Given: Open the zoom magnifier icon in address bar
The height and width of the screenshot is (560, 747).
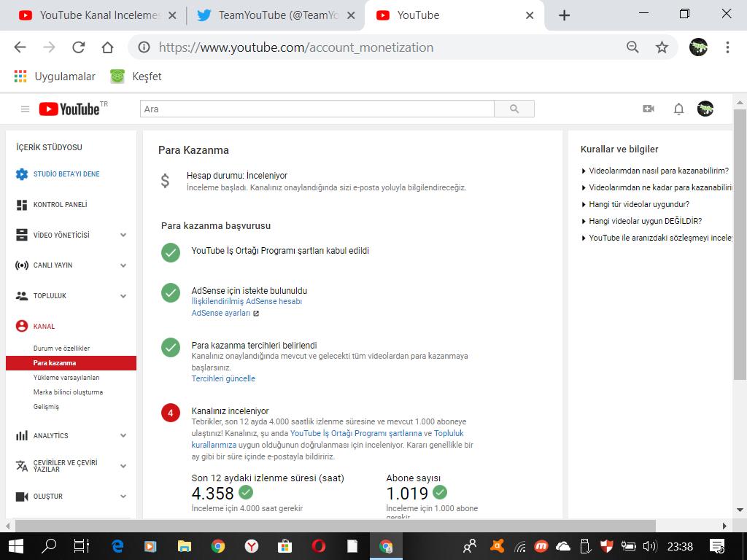Looking at the screenshot, I should coord(632,47).
